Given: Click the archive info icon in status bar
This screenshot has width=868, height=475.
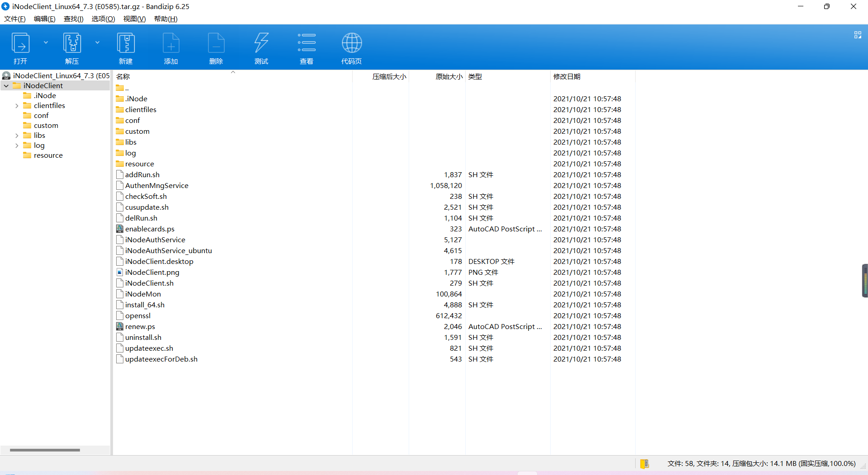Looking at the screenshot, I should pos(645,463).
